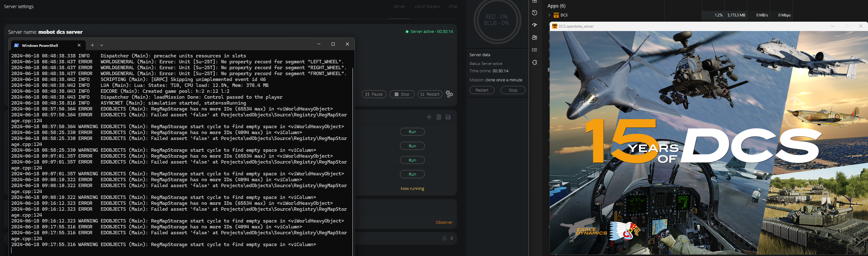Image resolution: width=868 pixels, height=256 pixels.
Task: Click Stop under Server data
Action: [513, 90]
